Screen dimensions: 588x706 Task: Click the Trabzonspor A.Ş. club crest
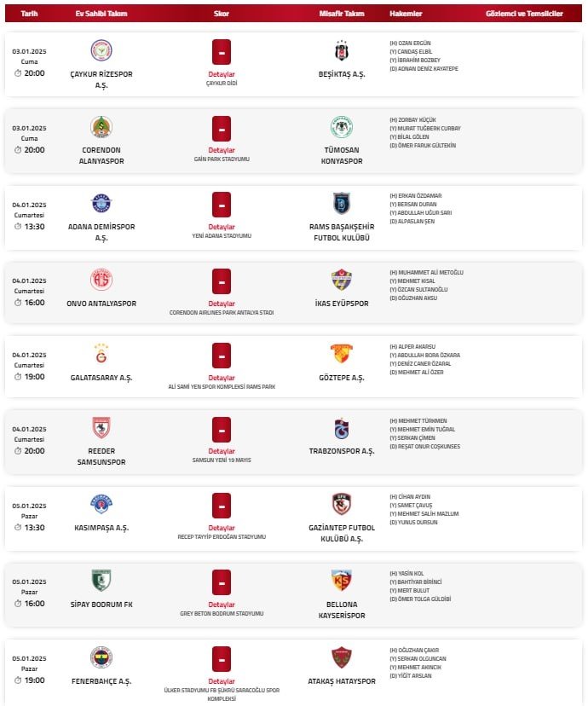(341, 429)
